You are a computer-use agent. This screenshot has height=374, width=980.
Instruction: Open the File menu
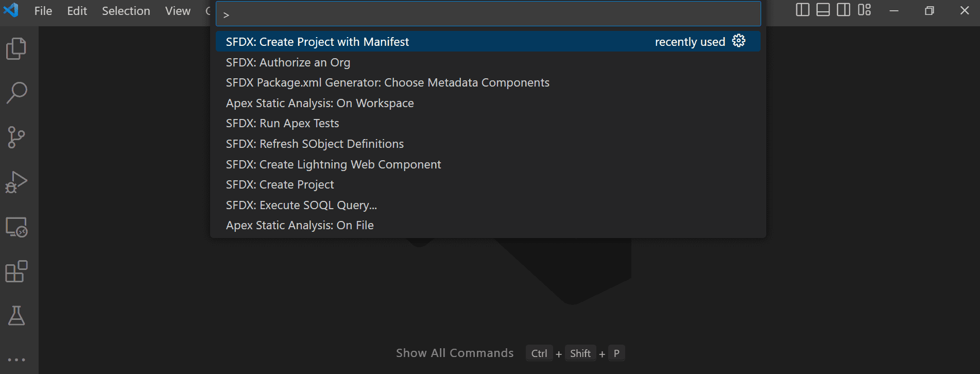point(43,11)
